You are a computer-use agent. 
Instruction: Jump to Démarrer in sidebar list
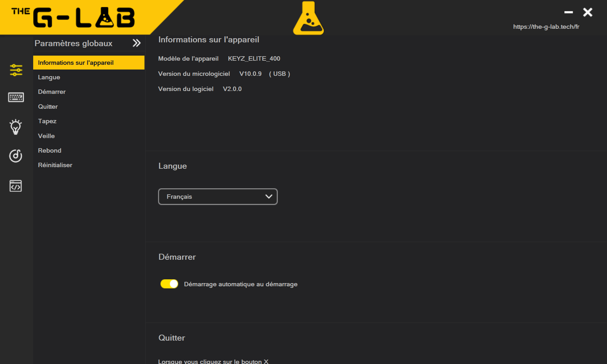(x=52, y=92)
